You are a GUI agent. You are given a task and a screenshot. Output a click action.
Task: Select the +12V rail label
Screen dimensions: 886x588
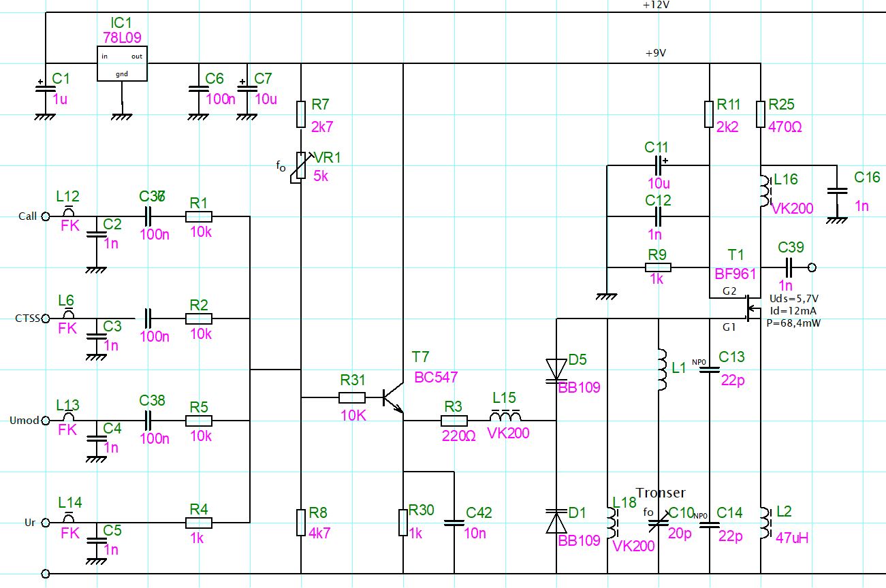click(x=656, y=5)
